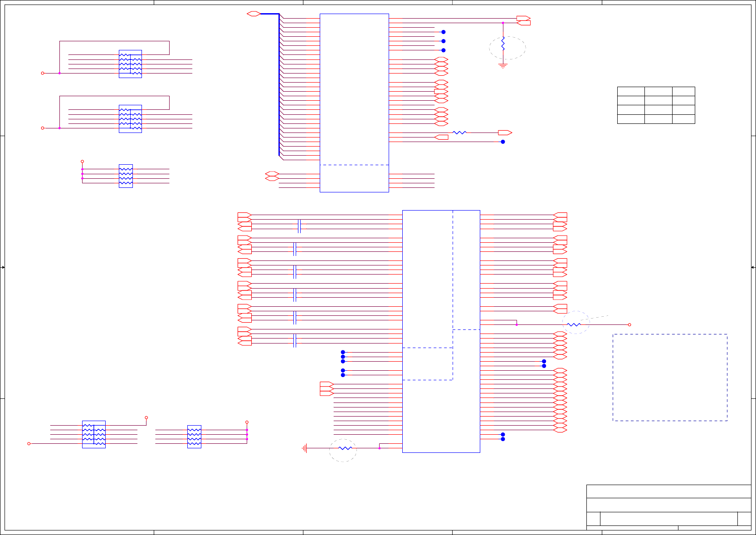This screenshot has height=535, width=756.
Task: Click the small three-row table at upper right
Action: [656, 105]
